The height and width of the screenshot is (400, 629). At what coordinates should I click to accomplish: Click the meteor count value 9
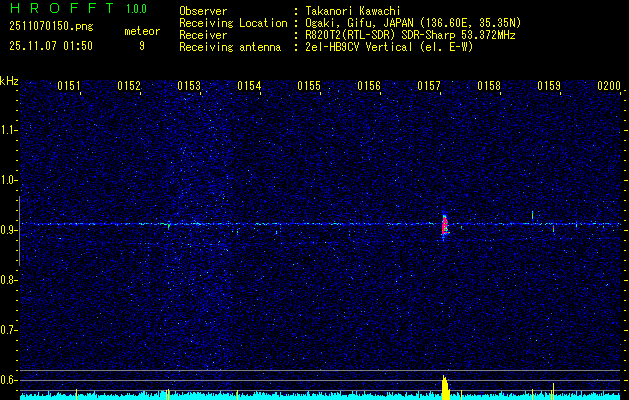pyautogui.click(x=141, y=46)
